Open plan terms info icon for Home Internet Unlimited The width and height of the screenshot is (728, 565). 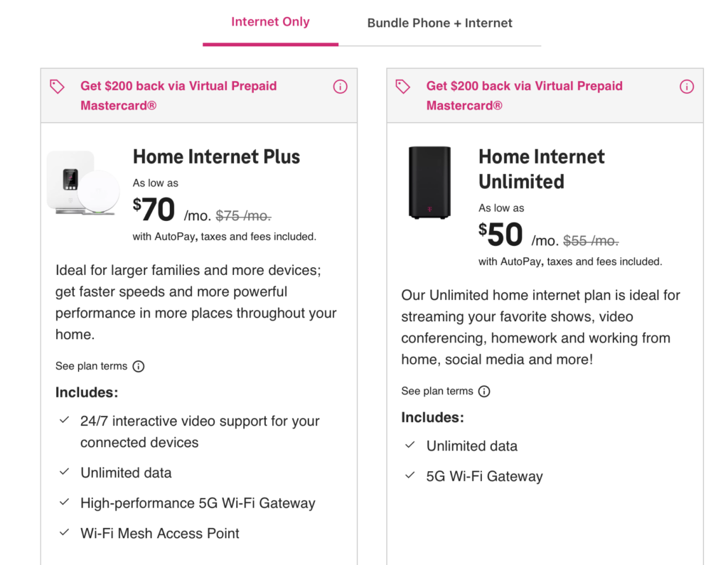coord(484,392)
